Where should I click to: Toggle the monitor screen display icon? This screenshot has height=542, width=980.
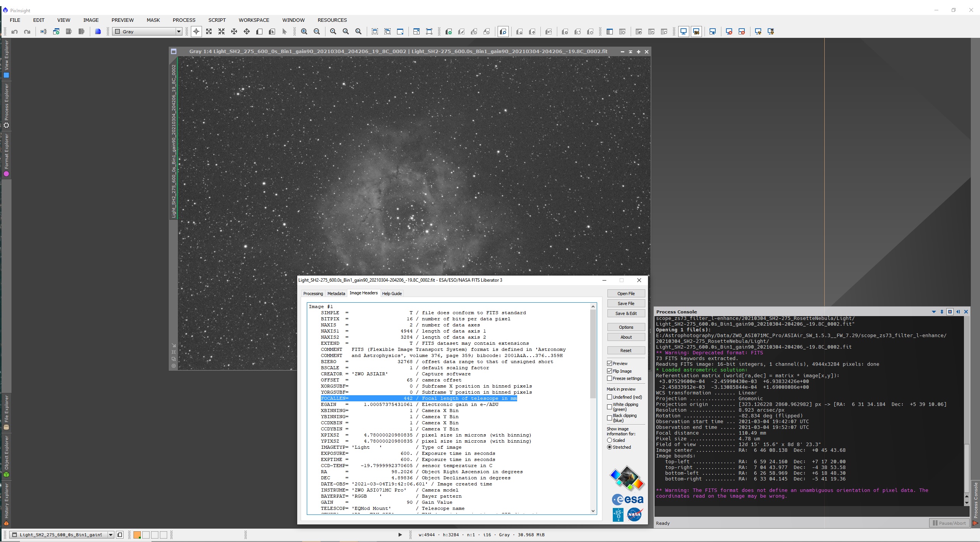[x=684, y=32]
